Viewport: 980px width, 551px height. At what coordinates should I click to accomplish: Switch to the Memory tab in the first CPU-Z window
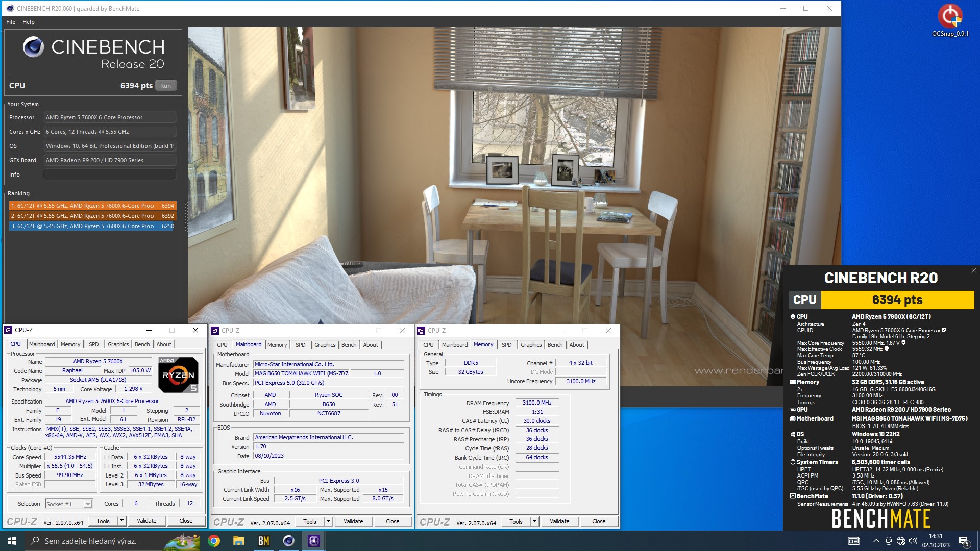(x=70, y=344)
